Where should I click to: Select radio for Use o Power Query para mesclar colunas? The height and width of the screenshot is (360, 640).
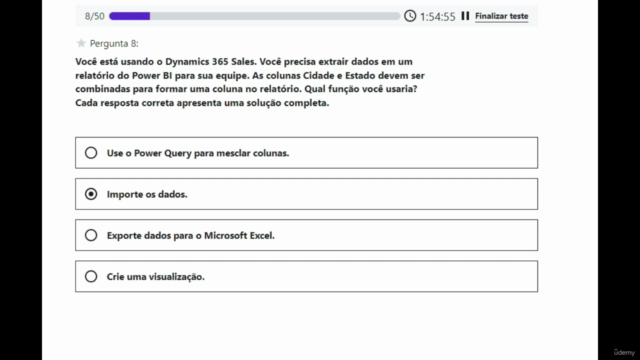tap(91, 153)
